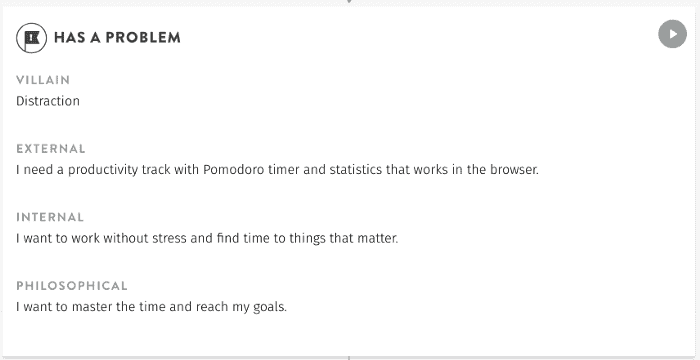Click the INTERNAL field label
The height and width of the screenshot is (360, 700).
50,217
